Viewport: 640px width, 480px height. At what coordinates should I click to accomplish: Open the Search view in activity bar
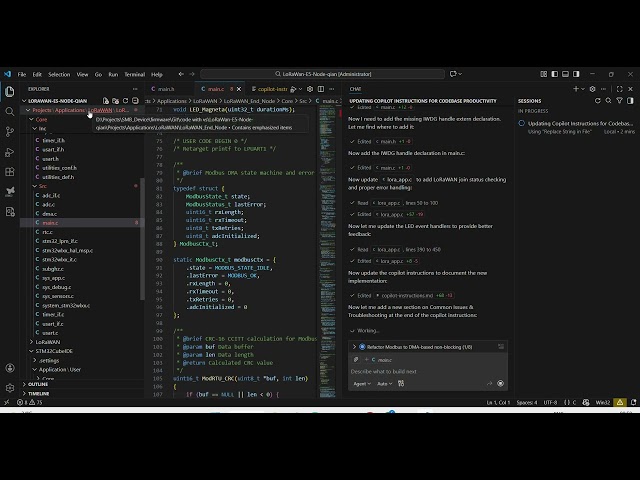pyautogui.click(x=10, y=111)
